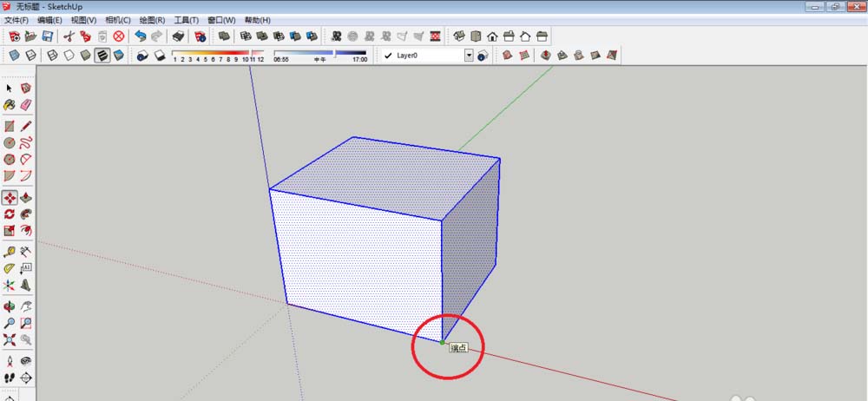Select the Follow Me tool
This screenshot has height=401, width=868.
(x=25, y=214)
